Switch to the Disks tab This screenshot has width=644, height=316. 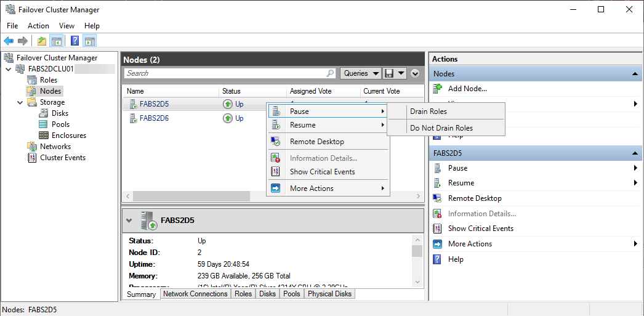[x=267, y=294]
